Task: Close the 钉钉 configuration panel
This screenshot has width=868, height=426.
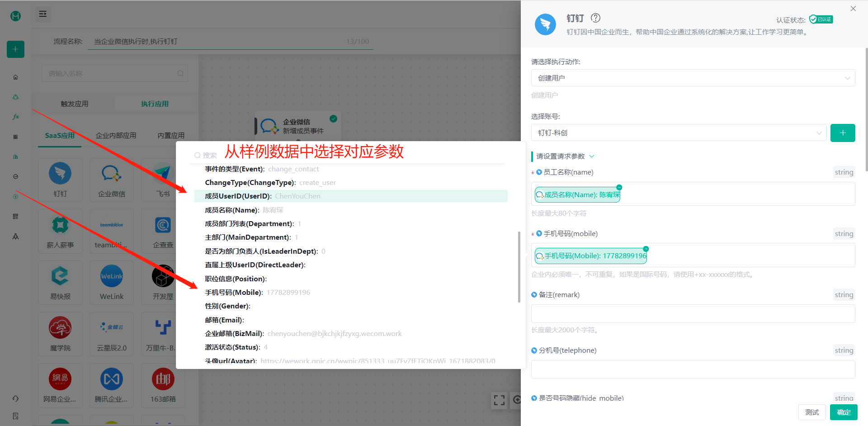Action: click(853, 9)
